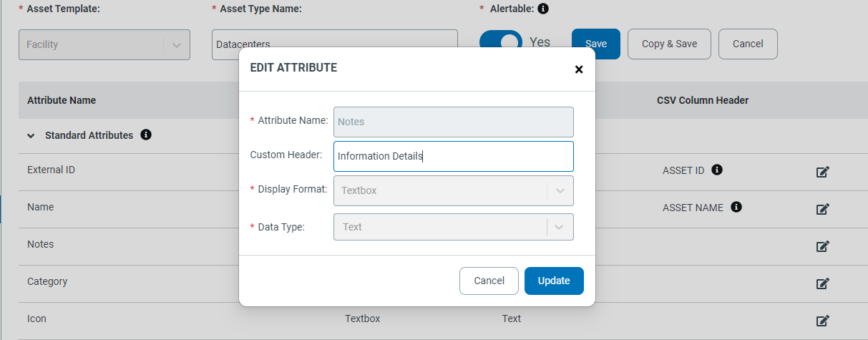
Task: Click the edit icon for Icon row
Action: coord(823,321)
